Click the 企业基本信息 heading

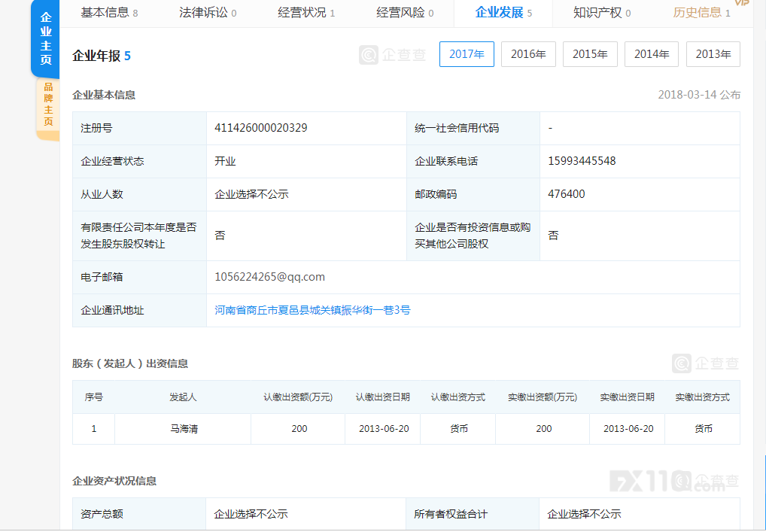coord(104,95)
